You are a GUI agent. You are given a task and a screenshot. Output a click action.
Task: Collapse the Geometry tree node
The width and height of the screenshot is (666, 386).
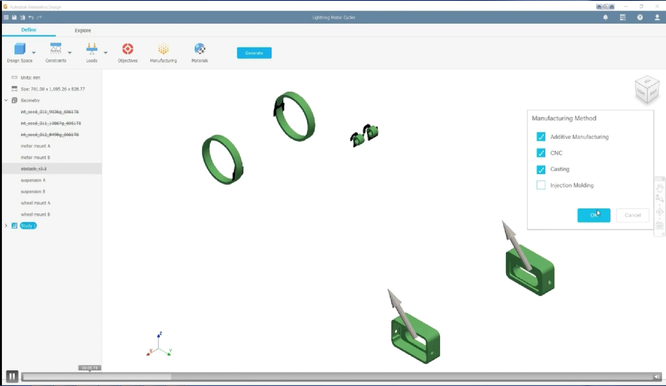(x=6, y=100)
